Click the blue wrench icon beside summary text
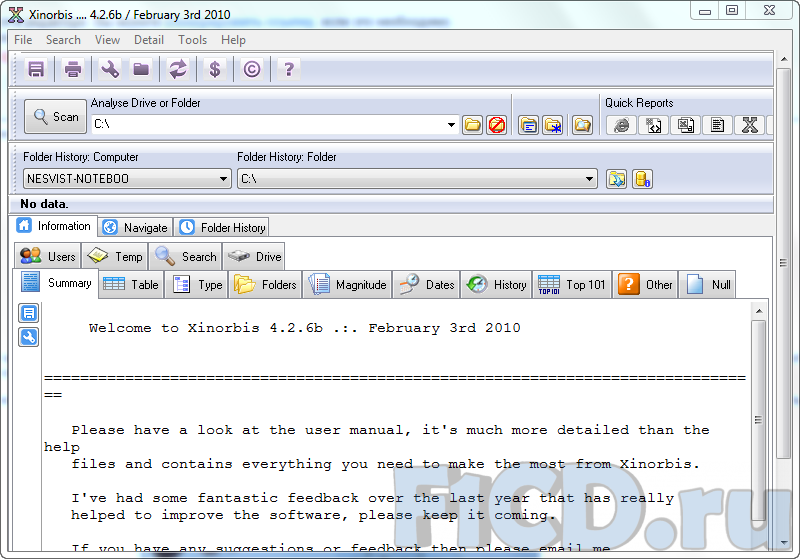This screenshot has height=559, width=800. coord(29,337)
